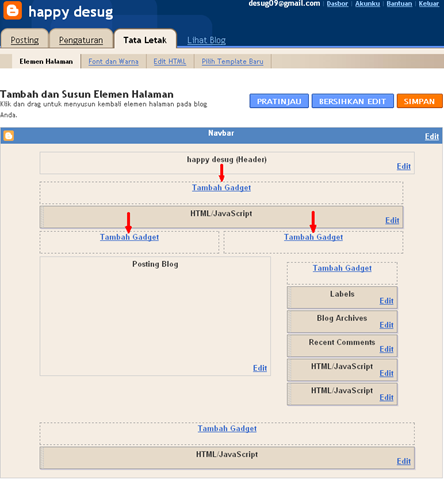The height and width of the screenshot is (480, 444).
Task: Select the Labels gadget box
Action: click(342, 298)
